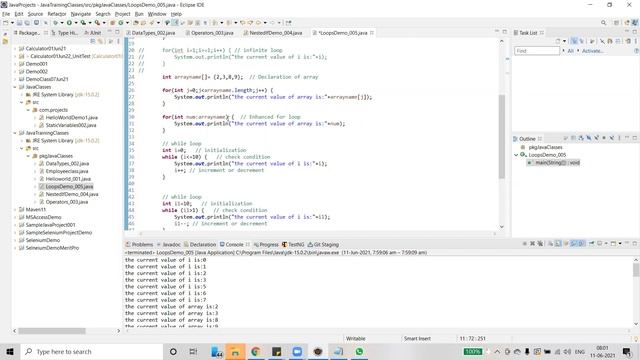Toggle Link with Editor in Package Explorer
Image resolution: width=640 pixels, height=360 pixels.
(100, 41)
